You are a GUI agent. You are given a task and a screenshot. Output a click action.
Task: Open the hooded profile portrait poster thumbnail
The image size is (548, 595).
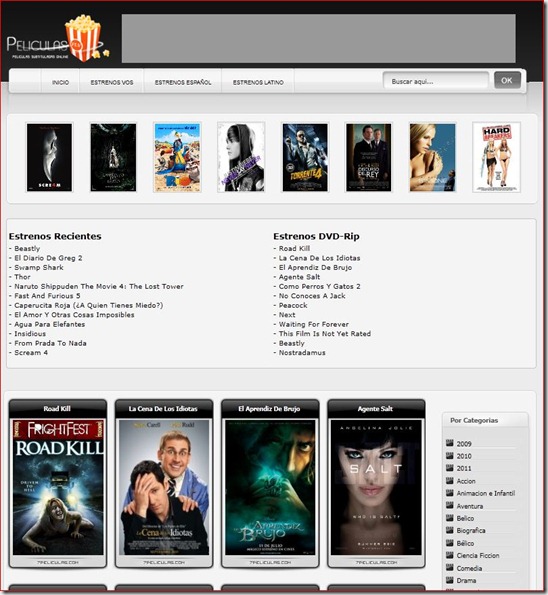point(241,157)
